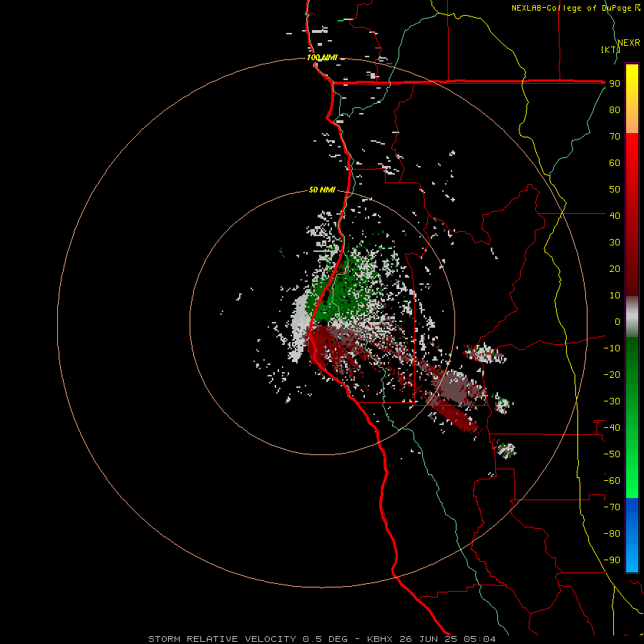Click the positive 40 scale value

tap(615, 216)
